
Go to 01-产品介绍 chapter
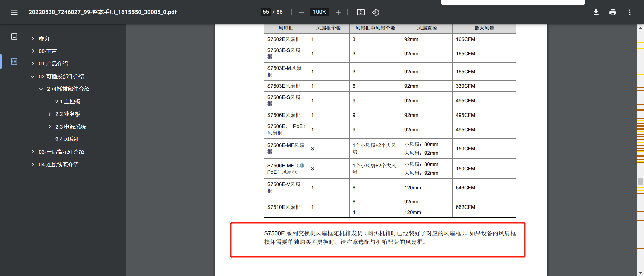coord(53,64)
